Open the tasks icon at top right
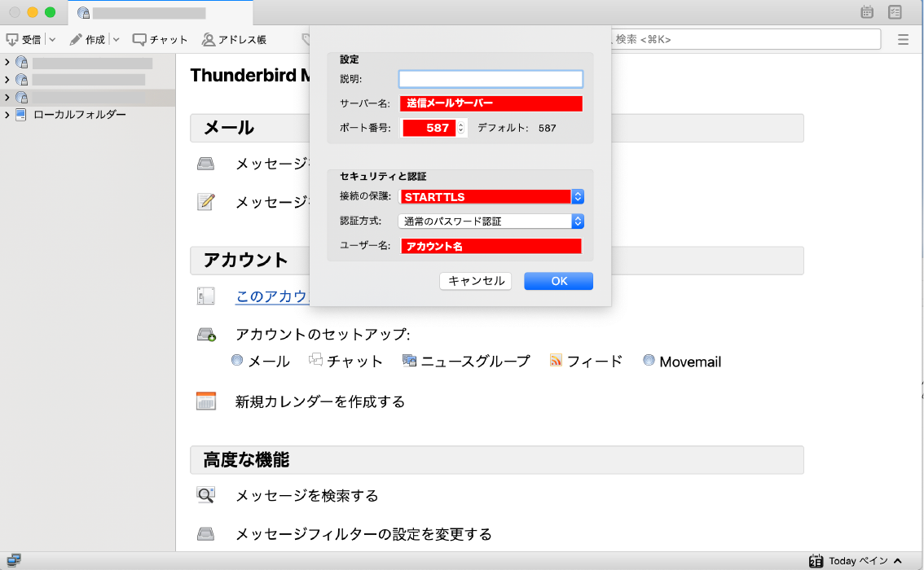Image resolution: width=924 pixels, height=570 pixels. pos(895,12)
